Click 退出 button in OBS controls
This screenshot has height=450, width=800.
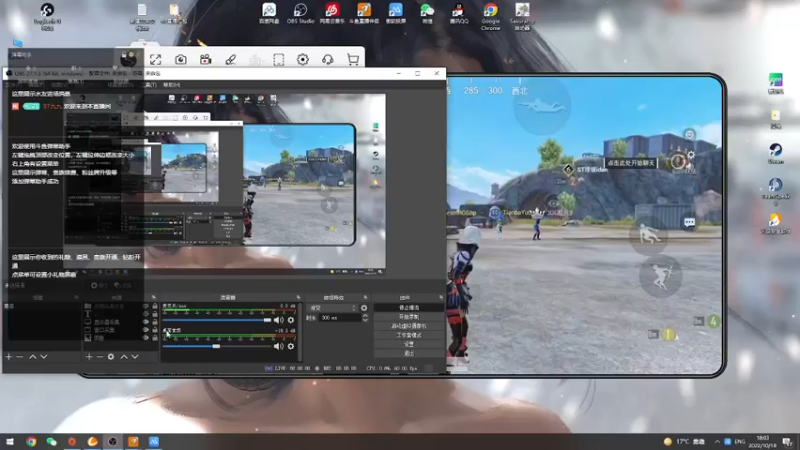click(x=409, y=353)
